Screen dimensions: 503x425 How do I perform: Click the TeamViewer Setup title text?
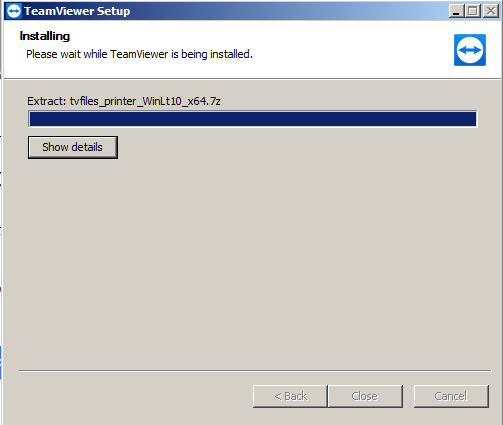77,11
